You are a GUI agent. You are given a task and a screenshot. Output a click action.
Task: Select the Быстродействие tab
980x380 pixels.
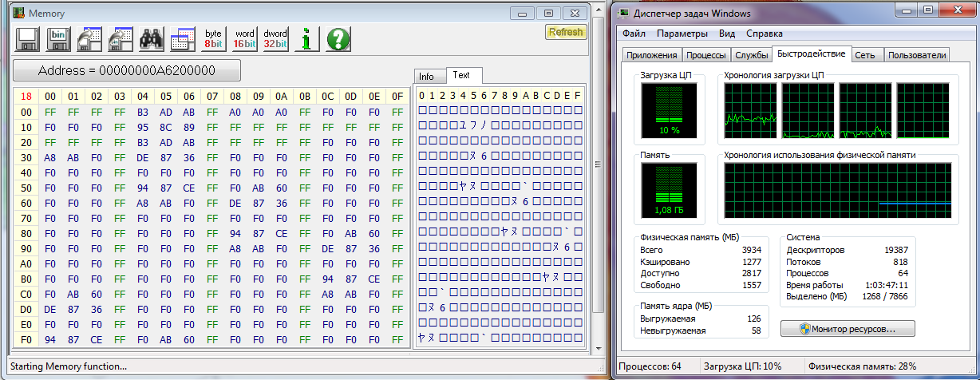811,53
